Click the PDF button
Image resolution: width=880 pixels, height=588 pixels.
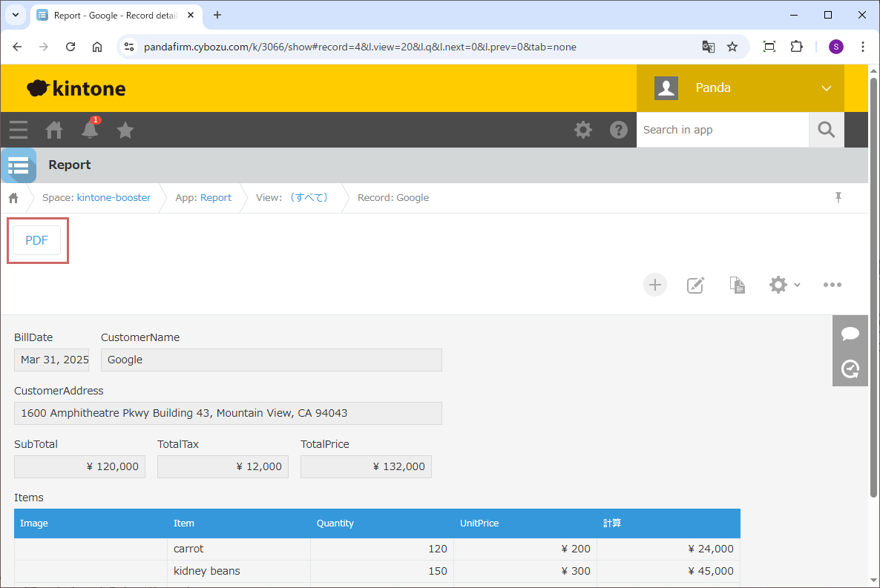click(37, 240)
